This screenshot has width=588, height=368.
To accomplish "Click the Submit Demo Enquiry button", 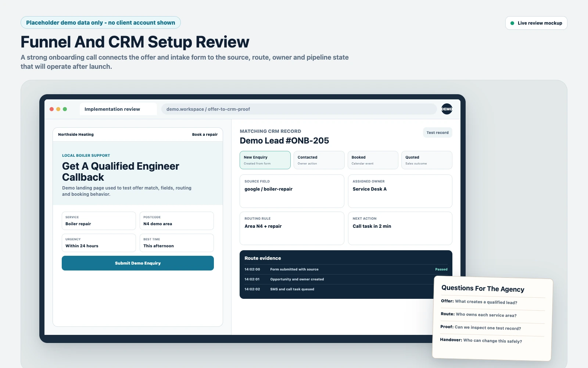I will [x=138, y=263].
